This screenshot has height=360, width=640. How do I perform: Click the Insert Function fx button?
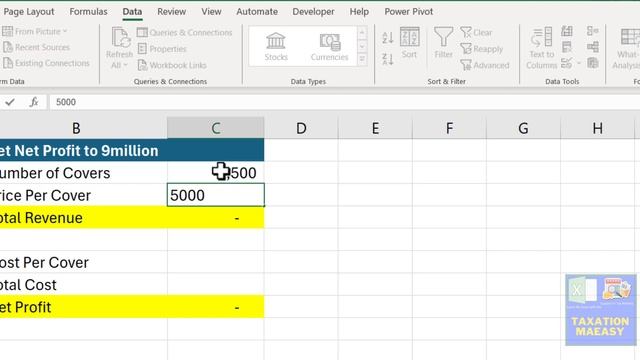click(34, 102)
